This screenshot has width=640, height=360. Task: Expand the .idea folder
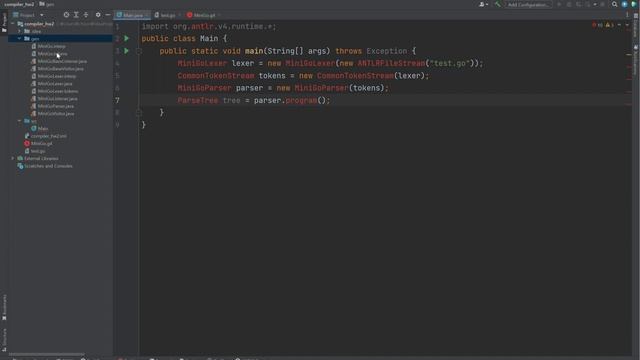pos(19,31)
